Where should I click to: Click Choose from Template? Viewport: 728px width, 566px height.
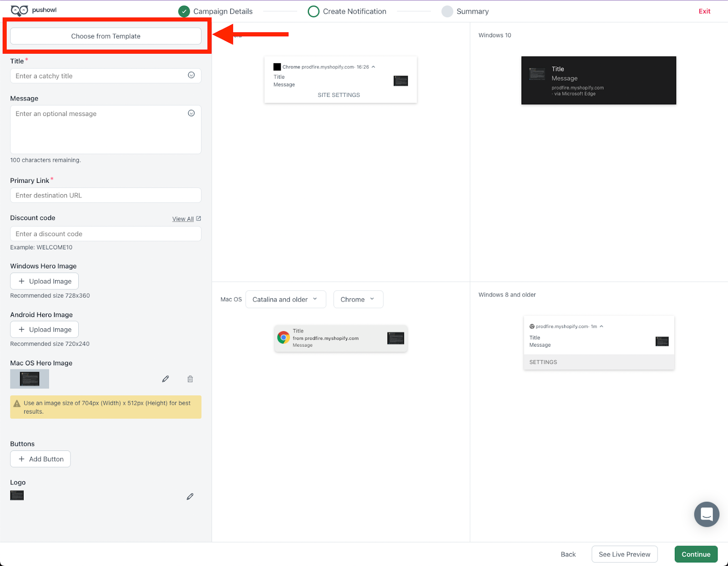(x=106, y=36)
